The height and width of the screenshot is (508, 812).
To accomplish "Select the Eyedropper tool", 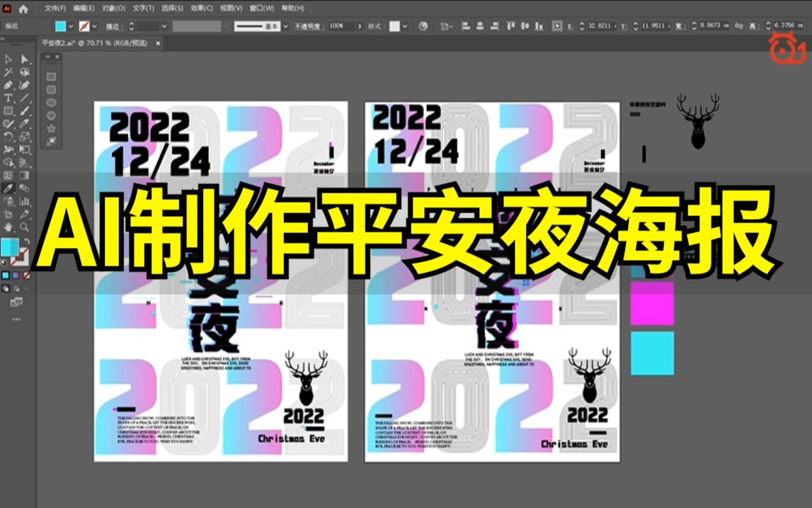I will click(x=8, y=187).
